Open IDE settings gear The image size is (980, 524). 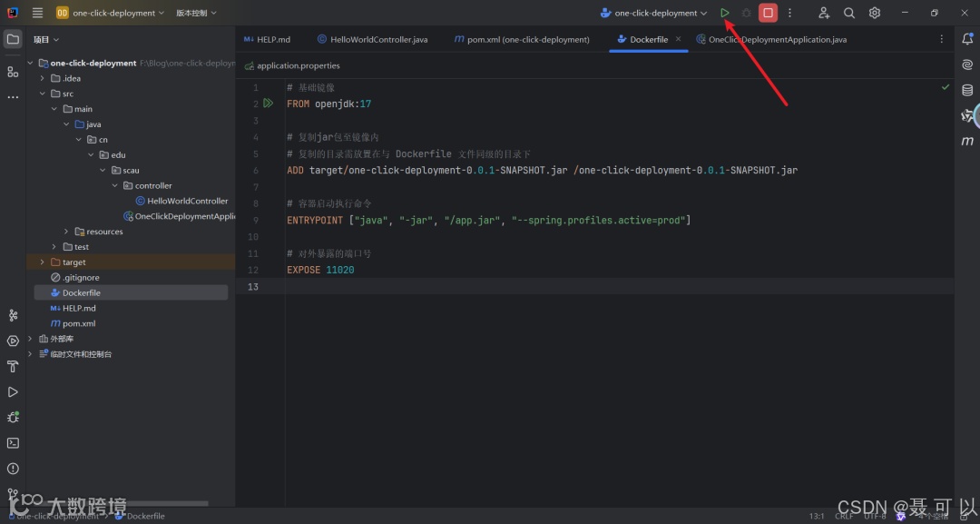(875, 13)
